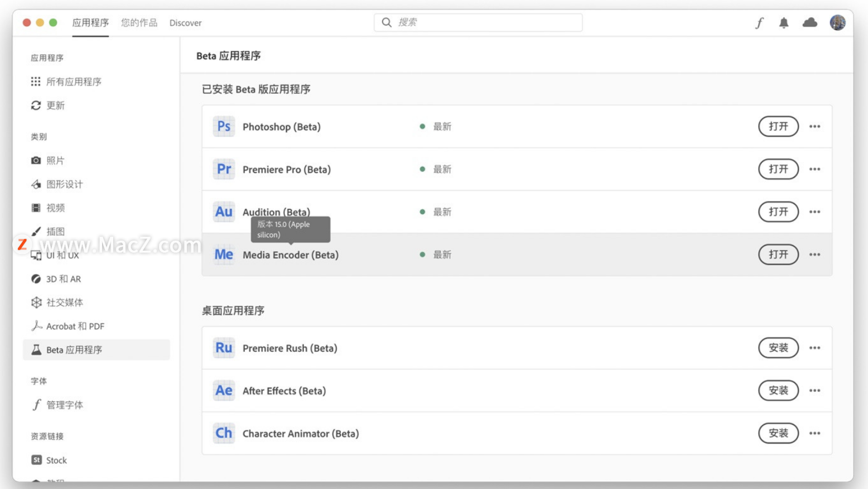The height and width of the screenshot is (489, 868).
Task: Click 安装 for Premiere Rush (Beta)
Action: coord(778,348)
